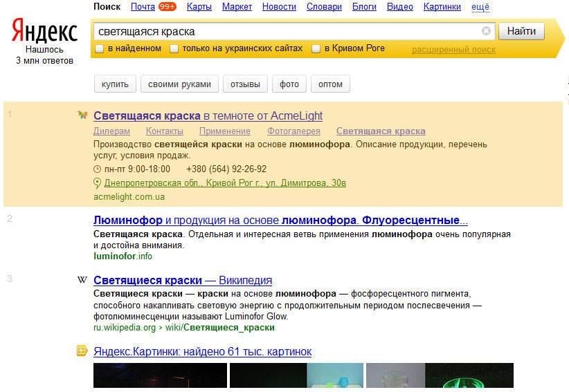Click into the search query field
This screenshot has height=392, width=569.
pyautogui.click(x=287, y=32)
